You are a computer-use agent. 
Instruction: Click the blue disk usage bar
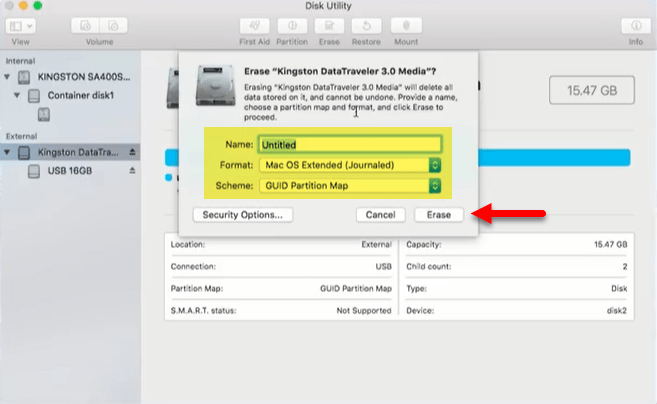tap(554, 158)
